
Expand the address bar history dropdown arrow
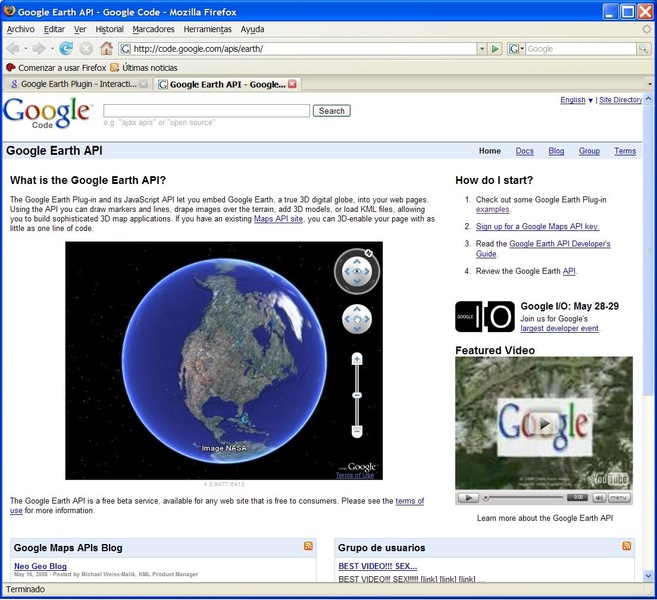pyautogui.click(x=481, y=48)
